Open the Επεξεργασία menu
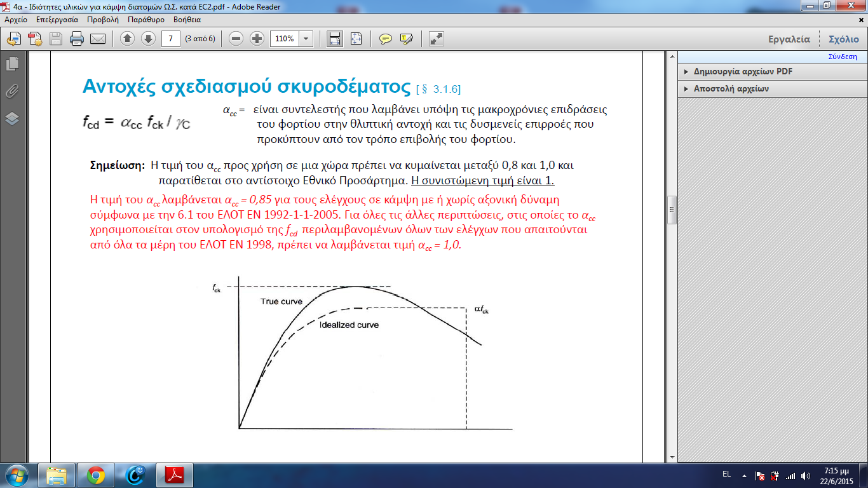Viewport: 868px width, 488px height. click(x=57, y=20)
